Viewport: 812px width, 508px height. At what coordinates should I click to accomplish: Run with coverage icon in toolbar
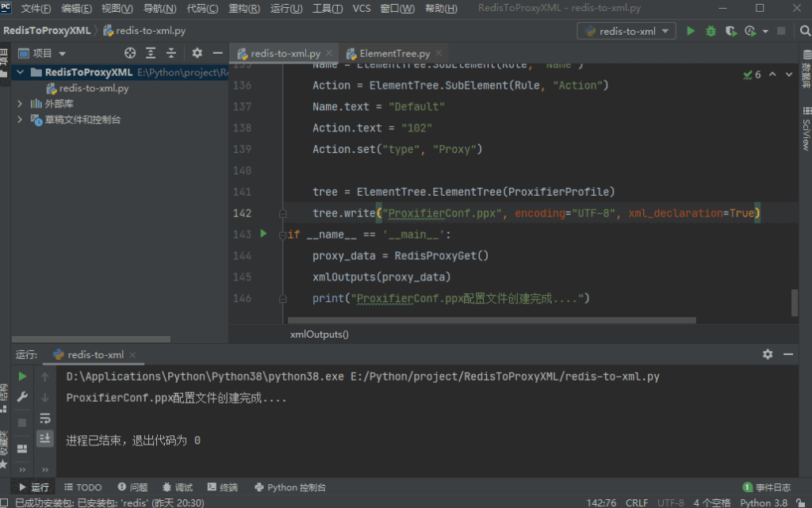point(730,31)
